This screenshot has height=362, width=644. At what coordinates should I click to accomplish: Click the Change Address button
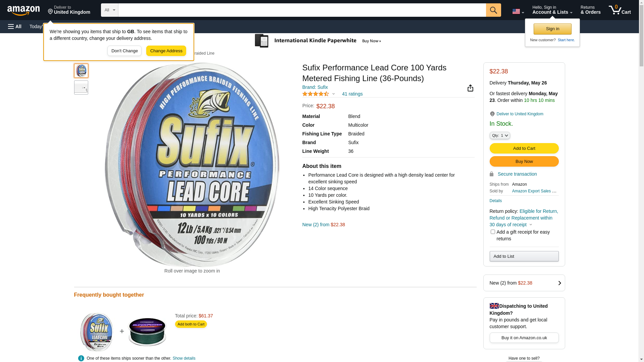(166, 51)
